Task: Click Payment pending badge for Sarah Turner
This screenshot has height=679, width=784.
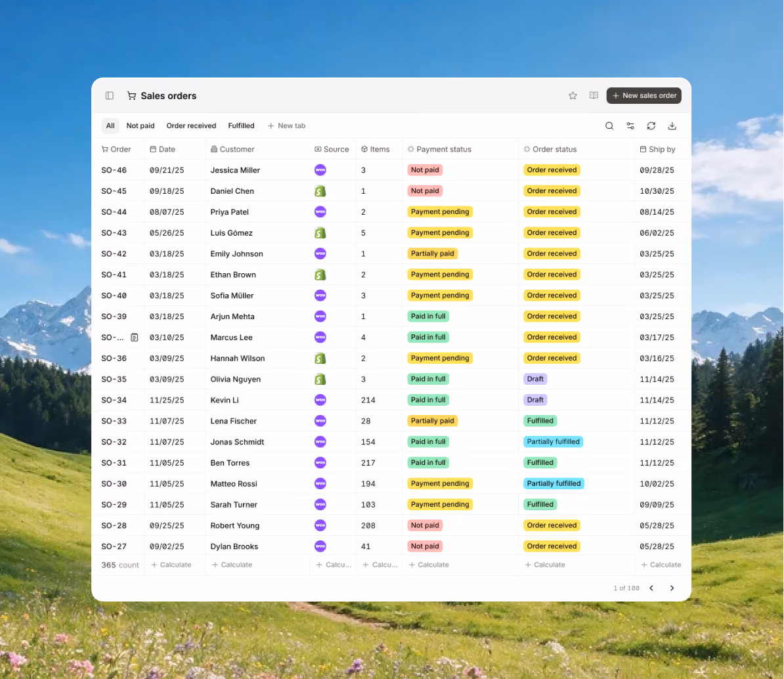Action: tap(440, 504)
